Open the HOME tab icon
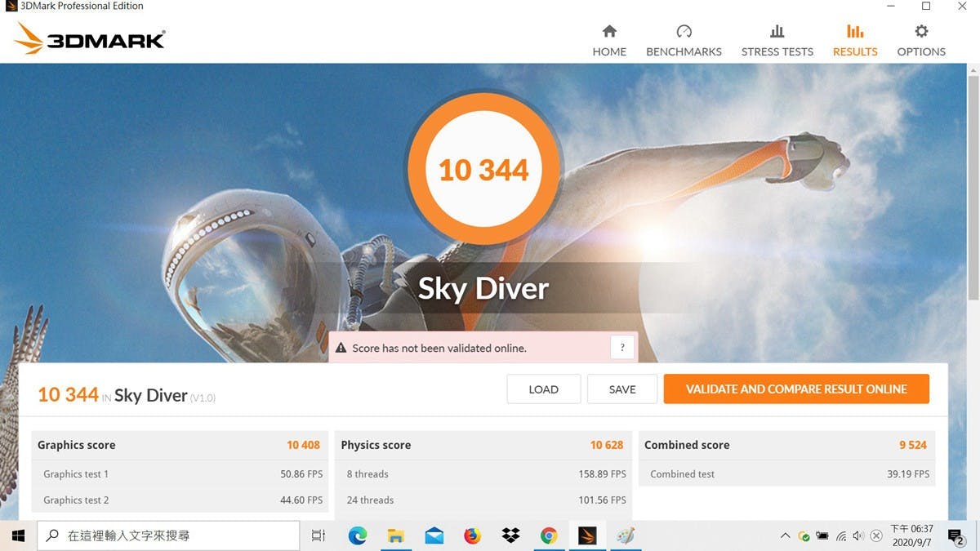This screenshot has height=551, width=980. click(x=609, y=31)
